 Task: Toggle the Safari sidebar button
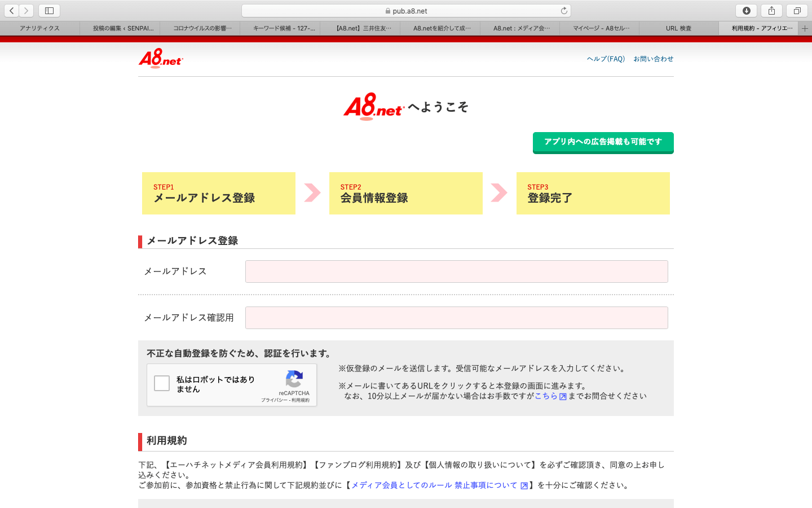click(x=49, y=11)
